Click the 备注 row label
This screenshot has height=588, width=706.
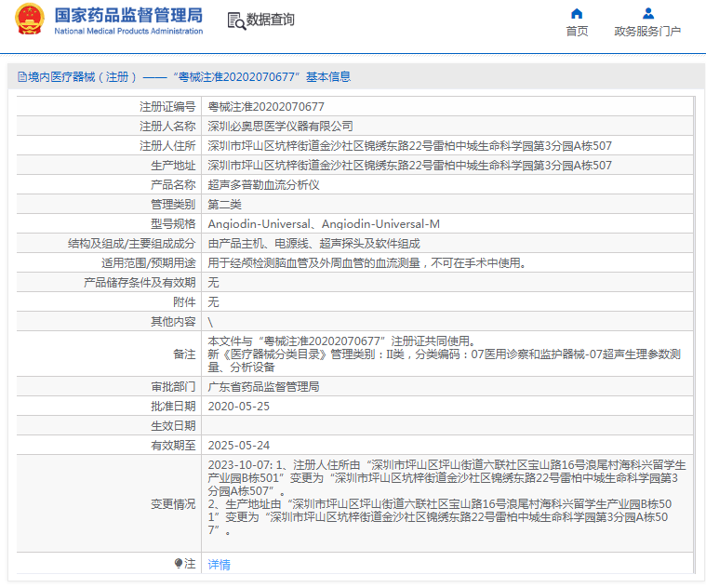tap(184, 354)
